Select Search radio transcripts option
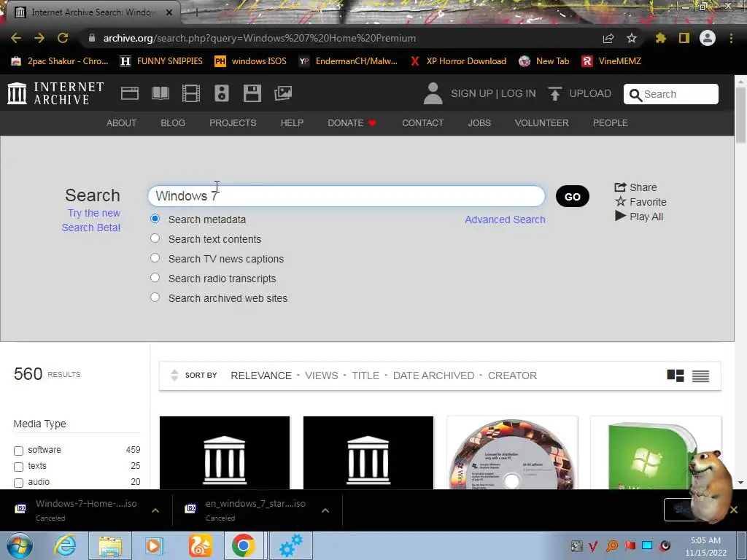 pyautogui.click(x=155, y=277)
